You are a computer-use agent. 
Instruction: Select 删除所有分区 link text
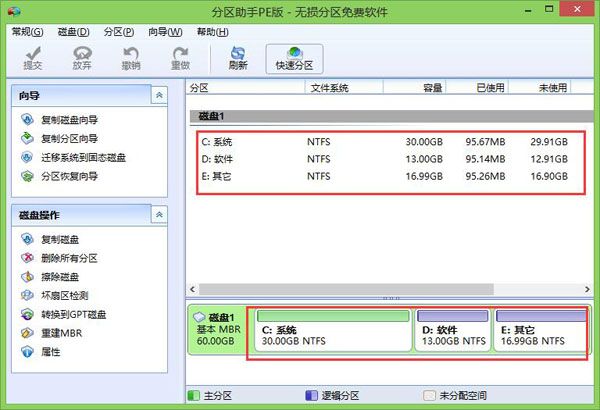[69, 258]
